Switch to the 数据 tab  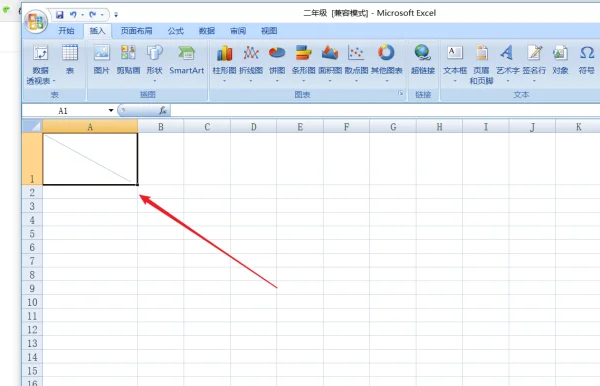click(x=207, y=31)
